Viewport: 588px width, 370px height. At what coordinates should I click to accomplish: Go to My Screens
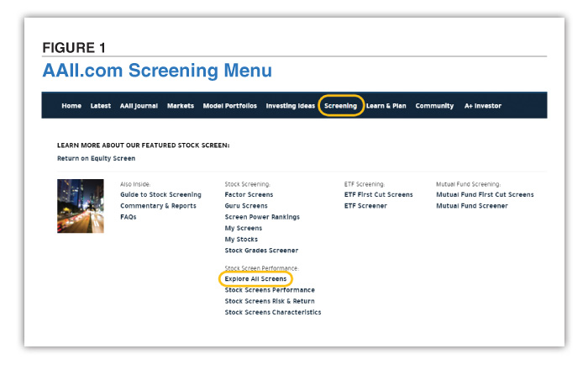point(244,228)
